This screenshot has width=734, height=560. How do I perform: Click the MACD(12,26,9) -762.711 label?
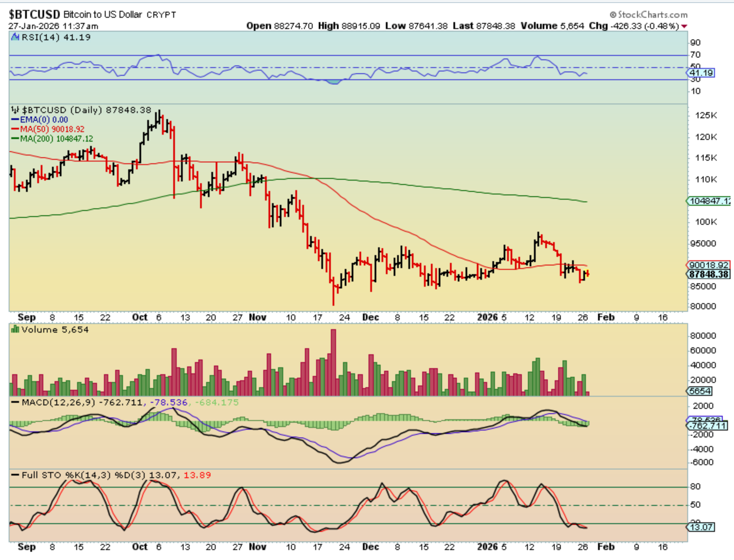coord(82,402)
